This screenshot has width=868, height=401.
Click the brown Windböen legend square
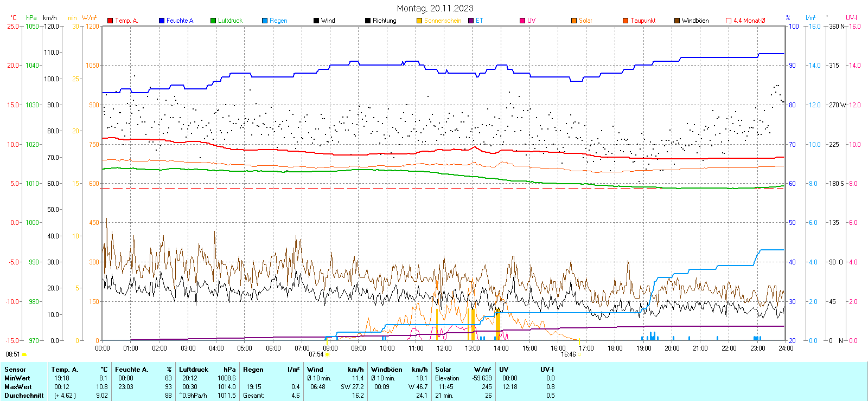pyautogui.click(x=677, y=21)
